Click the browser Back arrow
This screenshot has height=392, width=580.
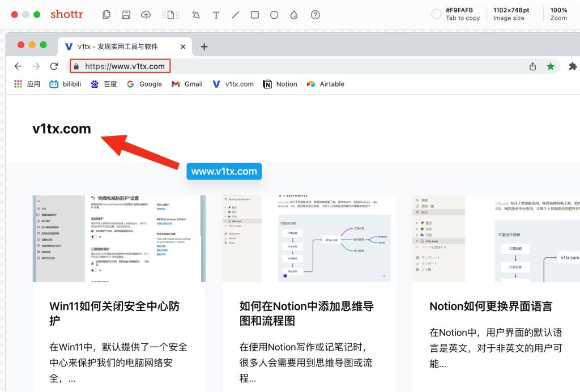click(18, 66)
